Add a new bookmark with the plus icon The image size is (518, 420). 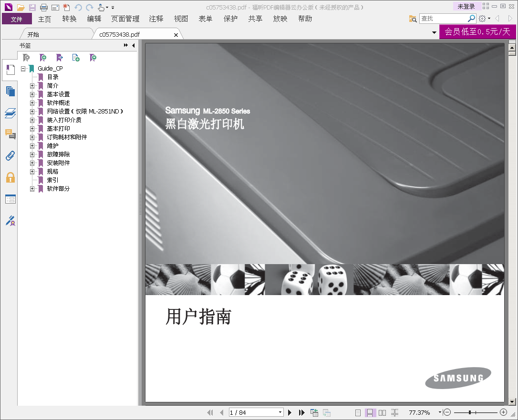coord(43,58)
